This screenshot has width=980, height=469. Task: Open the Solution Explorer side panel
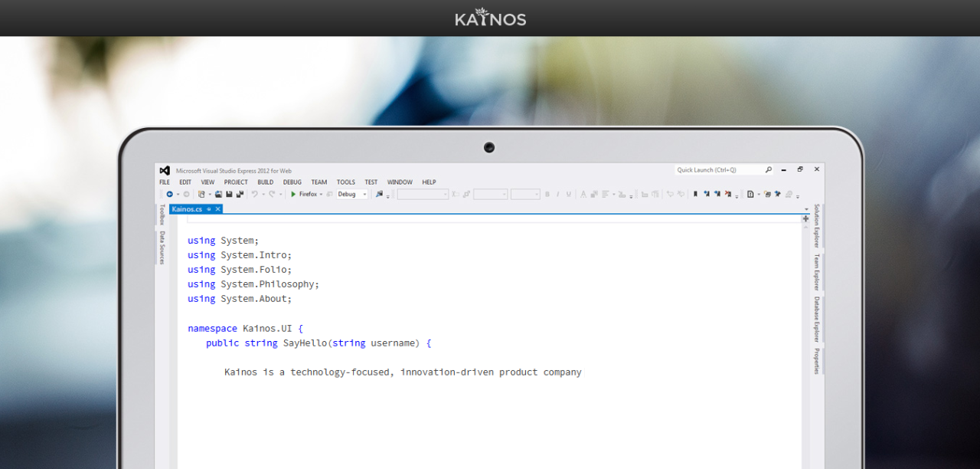click(816, 225)
